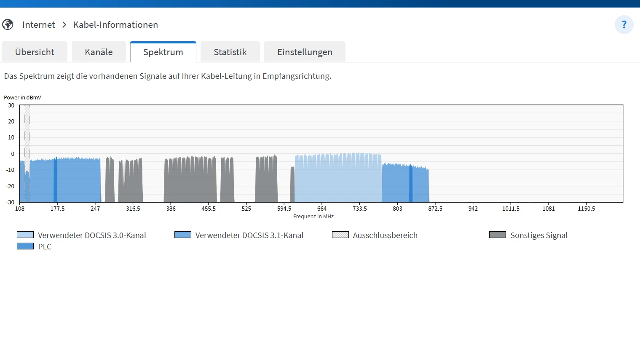Click the DOCSIS 3.0-Kanal legend swatch
640x364 pixels.
(x=25, y=235)
